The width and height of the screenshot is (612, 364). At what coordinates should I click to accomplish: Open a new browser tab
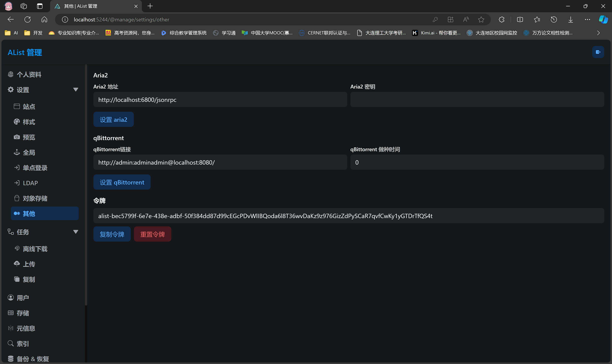150,6
